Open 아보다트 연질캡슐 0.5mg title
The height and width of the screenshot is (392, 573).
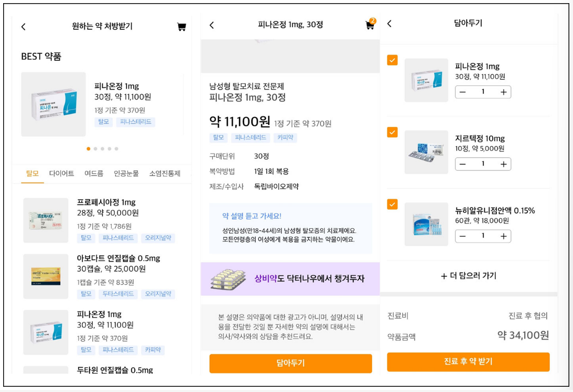click(118, 258)
